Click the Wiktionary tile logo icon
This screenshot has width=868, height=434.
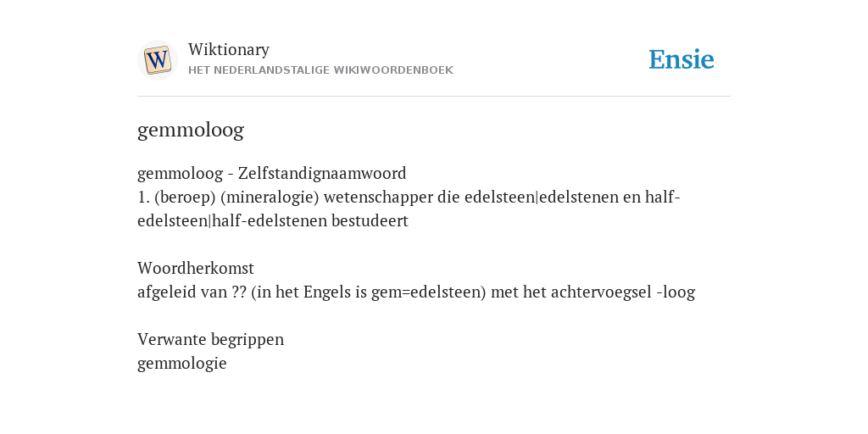tap(157, 60)
